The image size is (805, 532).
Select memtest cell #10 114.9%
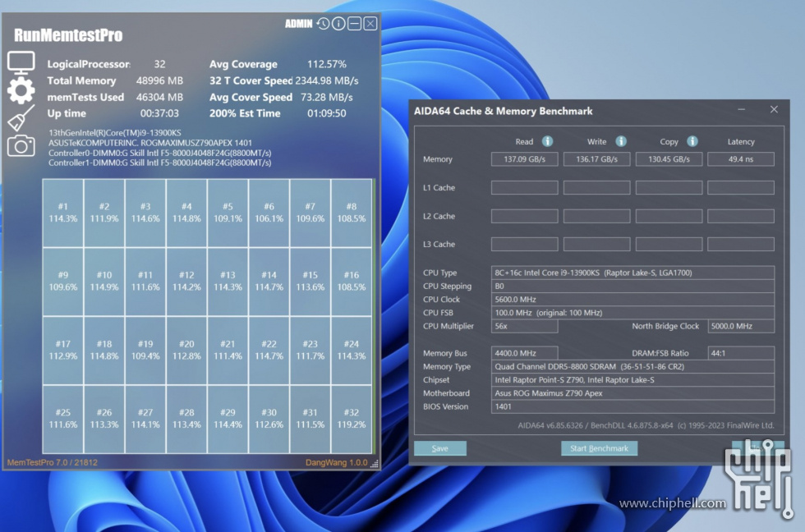(x=104, y=282)
